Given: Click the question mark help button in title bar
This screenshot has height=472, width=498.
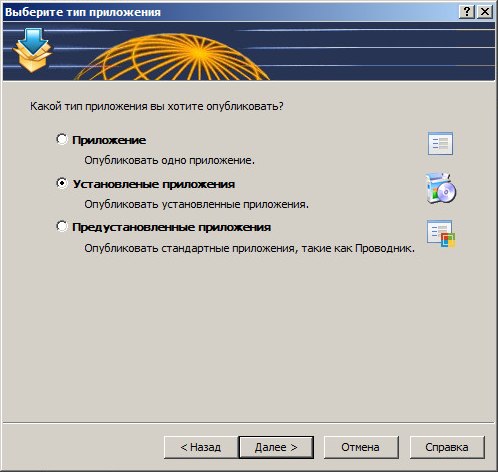Looking at the screenshot, I should (467, 12).
